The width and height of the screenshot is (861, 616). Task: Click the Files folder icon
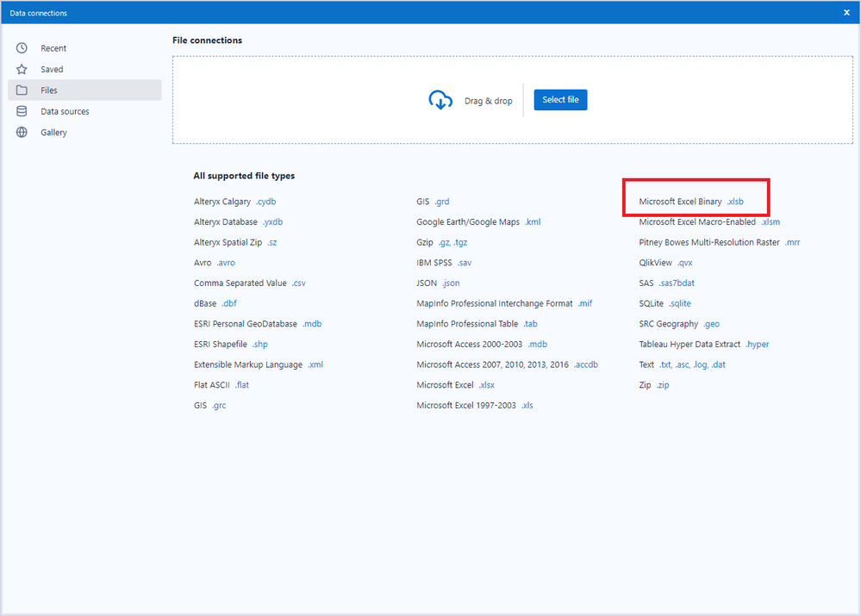(x=22, y=90)
